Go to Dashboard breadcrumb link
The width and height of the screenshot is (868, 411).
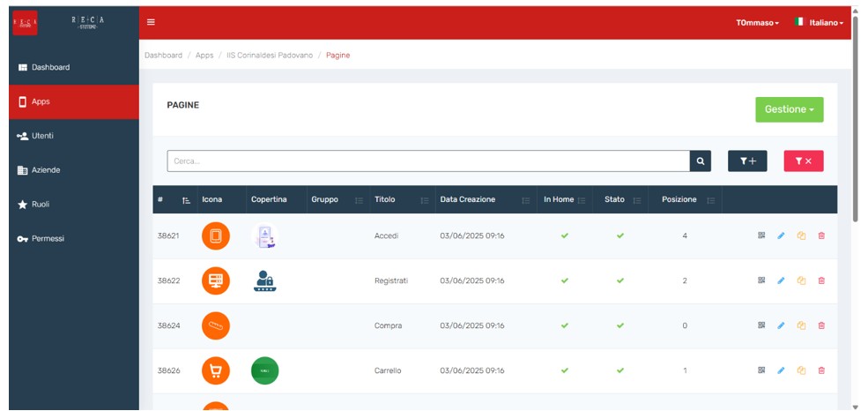[x=163, y=56]
